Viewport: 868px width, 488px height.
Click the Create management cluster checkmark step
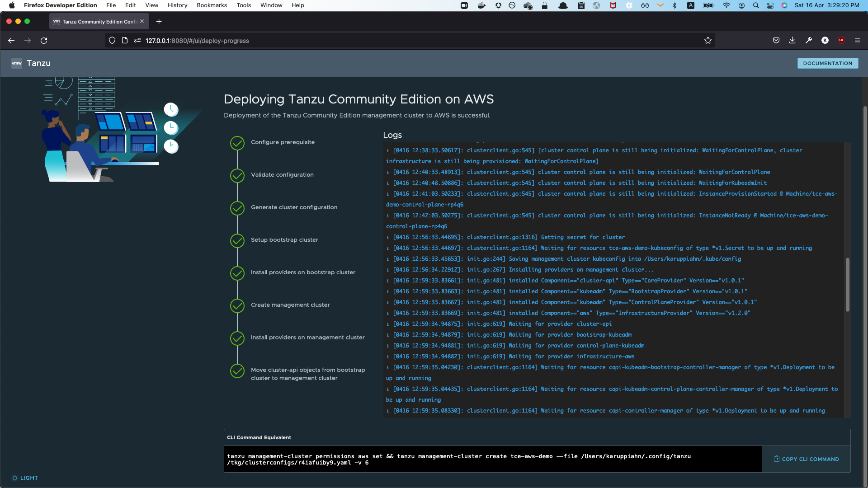[x=237, y=305]
